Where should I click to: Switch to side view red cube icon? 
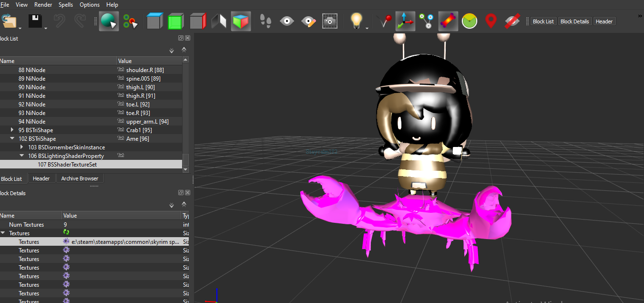point(197,21)
